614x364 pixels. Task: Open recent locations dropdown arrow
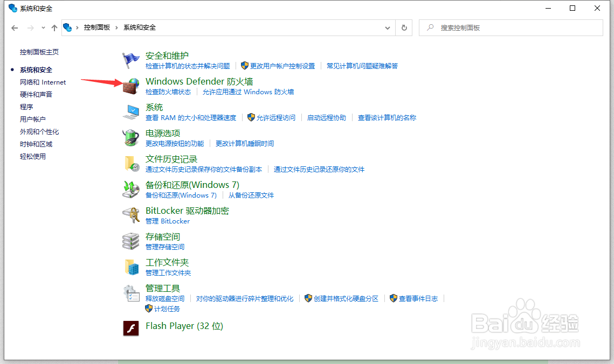(43, 28)
